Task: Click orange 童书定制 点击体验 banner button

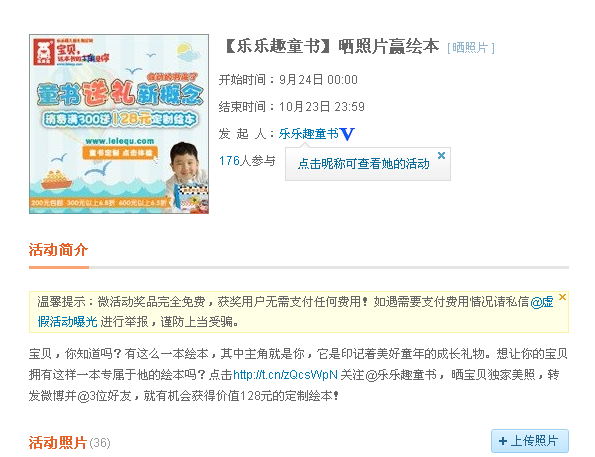Action: 120,153
